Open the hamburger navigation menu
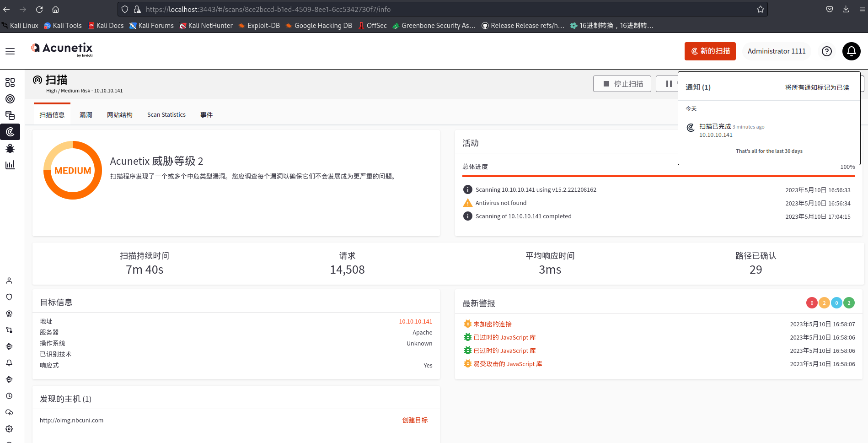868x443 pixels. point(10,51)
